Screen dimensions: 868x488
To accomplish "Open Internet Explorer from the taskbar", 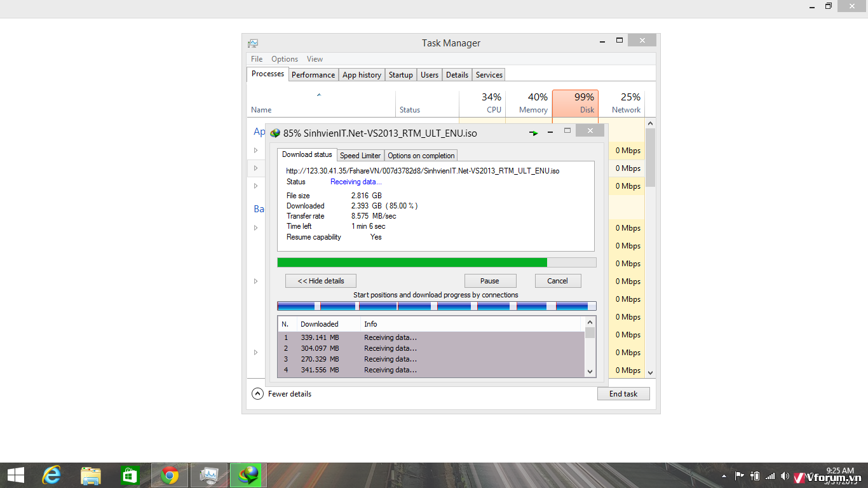I will (51, 475).
